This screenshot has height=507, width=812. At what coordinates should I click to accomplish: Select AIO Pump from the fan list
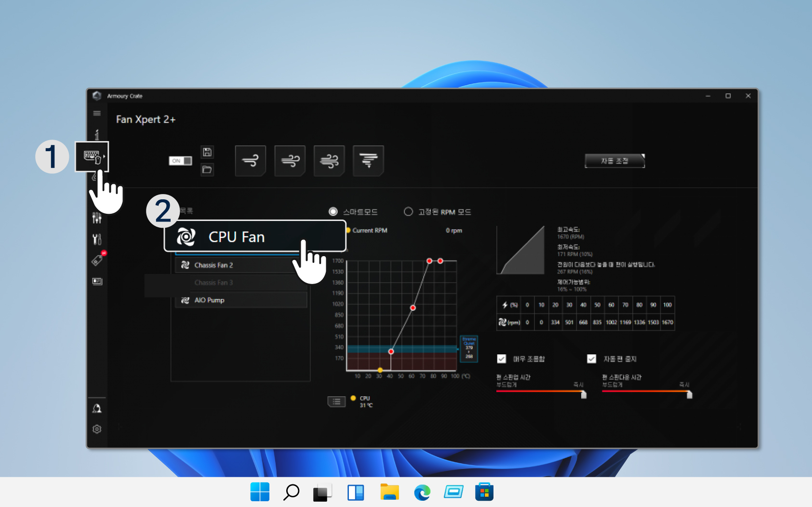[209, 299]
